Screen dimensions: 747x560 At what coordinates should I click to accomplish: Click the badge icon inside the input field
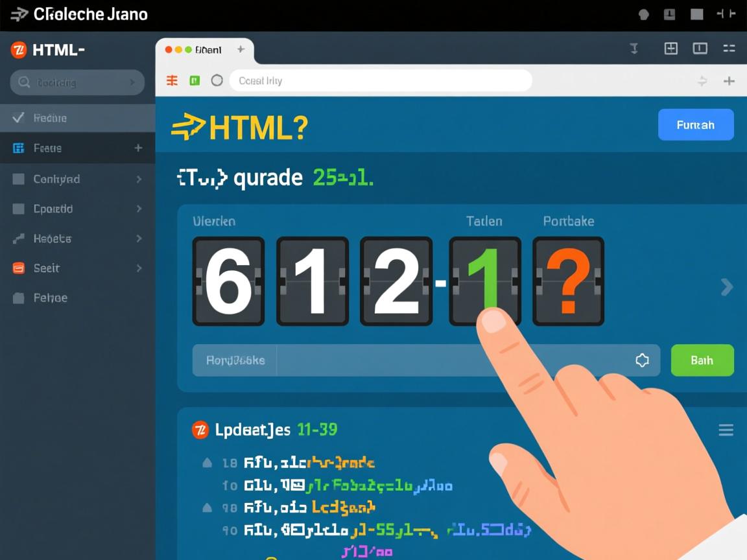coord(642,360)
